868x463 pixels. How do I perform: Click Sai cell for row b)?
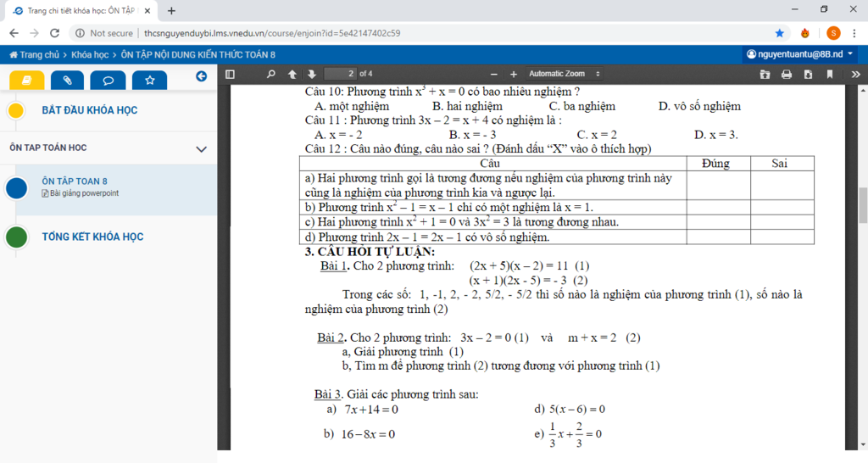(x=782, y=207)
